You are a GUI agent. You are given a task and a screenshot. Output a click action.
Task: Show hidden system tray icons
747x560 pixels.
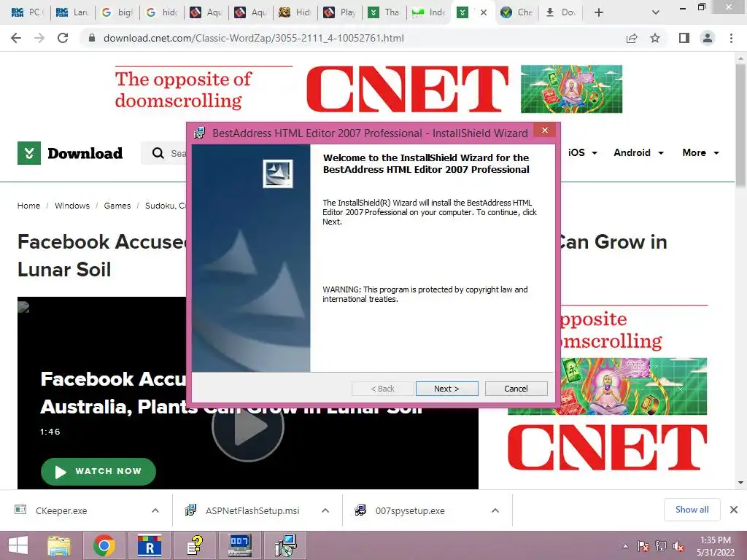click(625, 546)
